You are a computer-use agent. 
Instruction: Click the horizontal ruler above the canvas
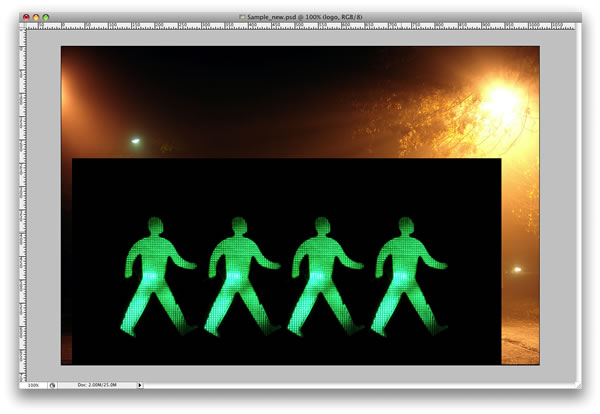300,26
